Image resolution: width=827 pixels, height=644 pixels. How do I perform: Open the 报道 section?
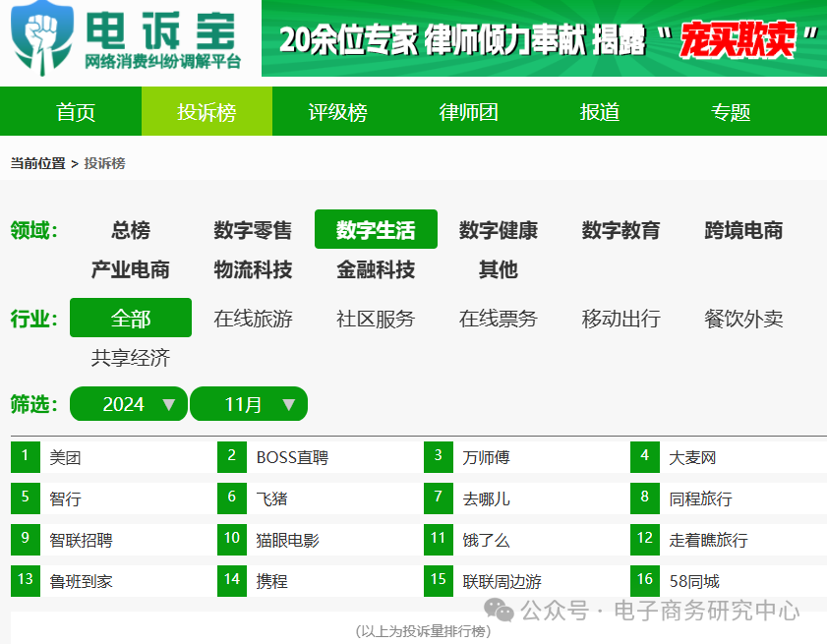point(599,112)
